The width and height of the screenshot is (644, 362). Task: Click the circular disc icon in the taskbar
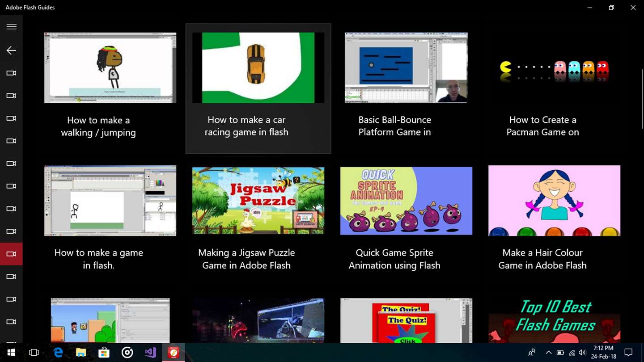click(127, 353)
